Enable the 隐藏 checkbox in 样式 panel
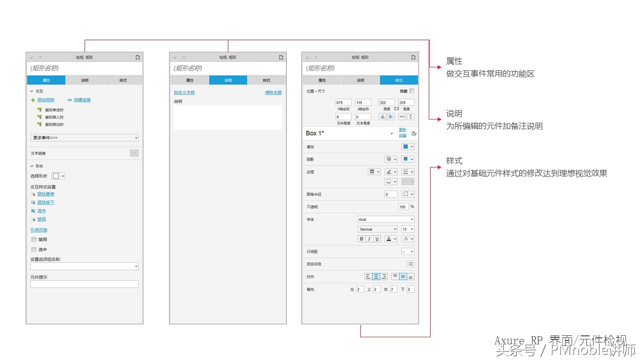Viewport: 644px width, 362px height. tap(412, 91)
